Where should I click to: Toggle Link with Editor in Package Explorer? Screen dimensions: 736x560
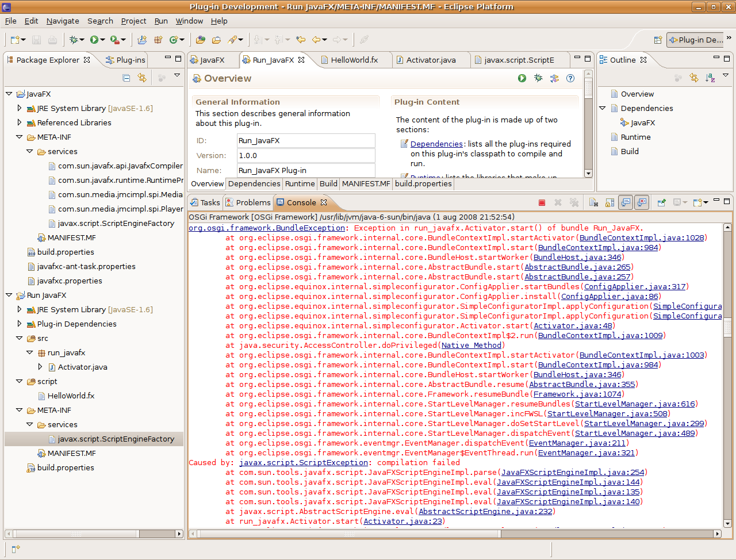[141, 78]
